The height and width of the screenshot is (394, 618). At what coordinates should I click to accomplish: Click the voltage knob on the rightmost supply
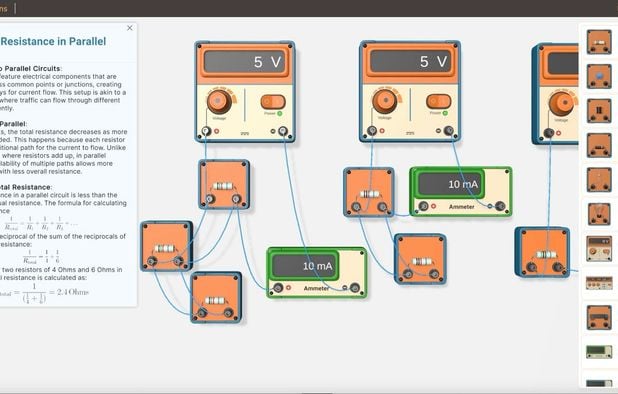[x=562, y=103]
